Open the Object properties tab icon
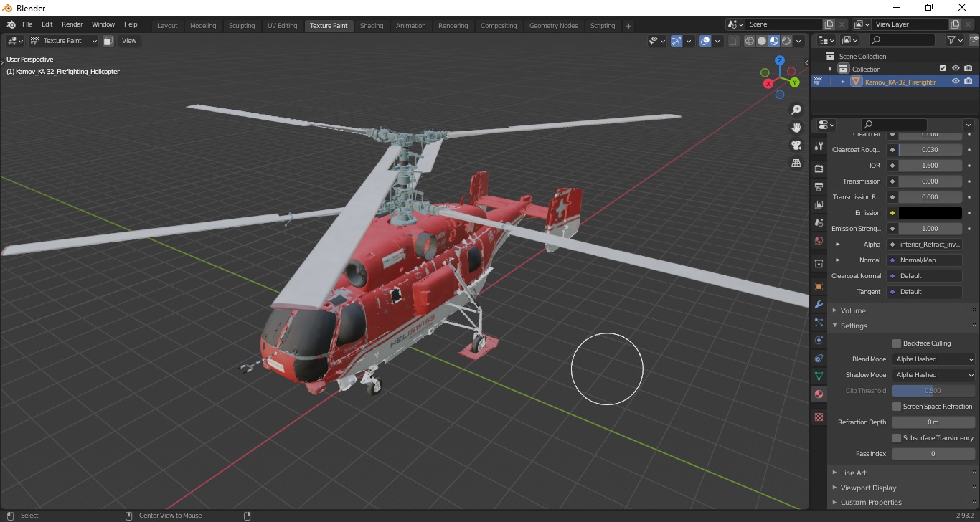This screenshot has width=980, height=522. coord(819,286)
